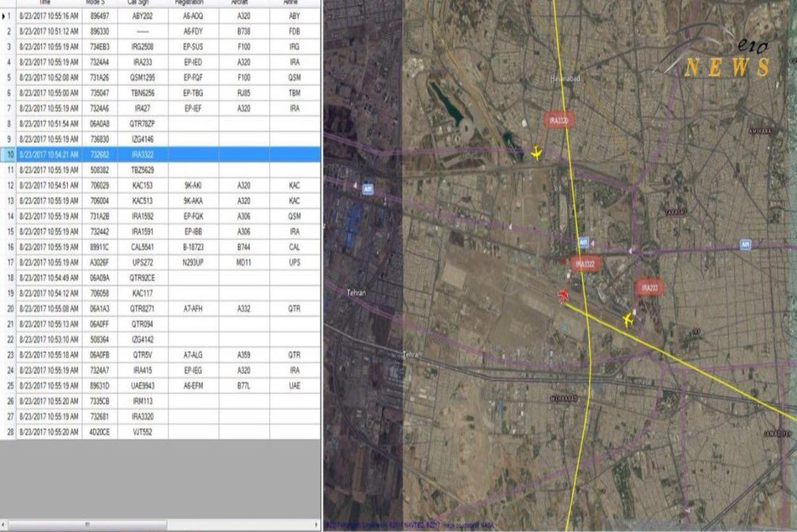Click the row 1 current-record arrow indicator

click(x=3, y=16)
